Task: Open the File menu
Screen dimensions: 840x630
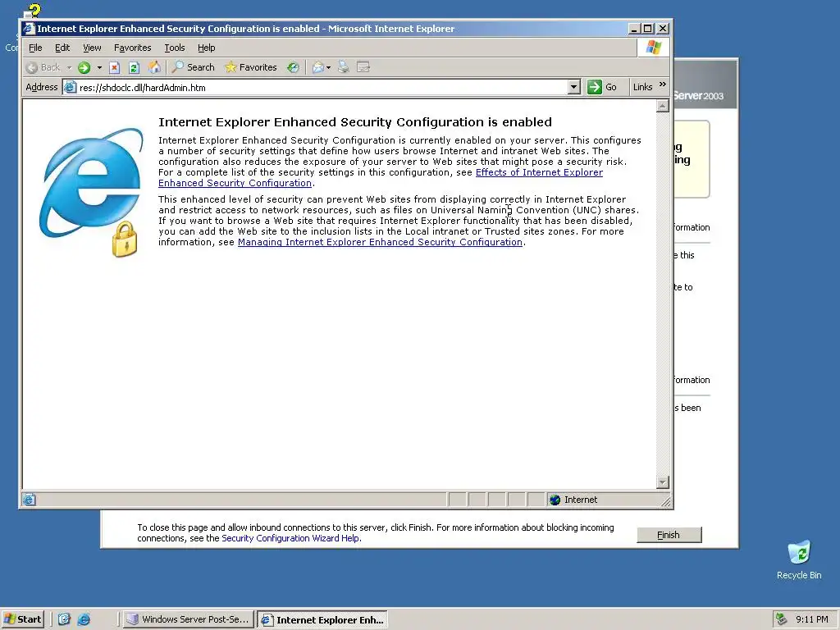Action: coord(35,48)
